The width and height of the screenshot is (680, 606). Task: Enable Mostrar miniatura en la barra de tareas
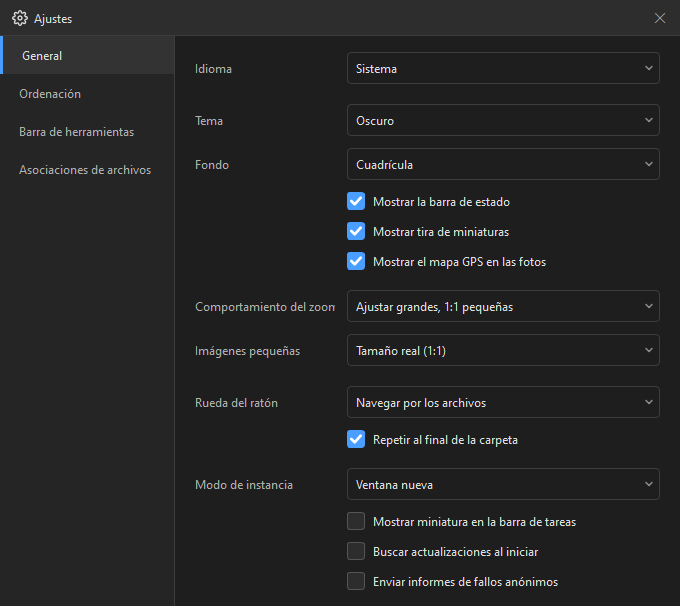click(x=356, y=521)
